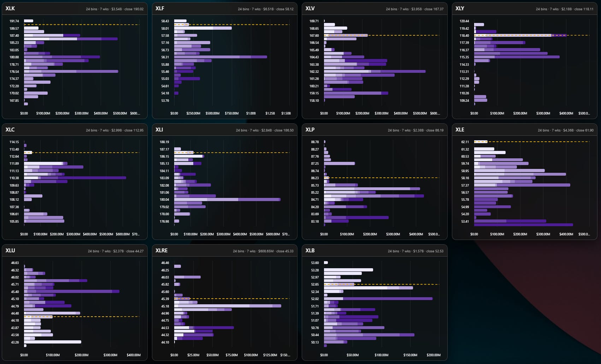Open the XLB card title
This screenshot has height=364, width=601.
[310, 251]
